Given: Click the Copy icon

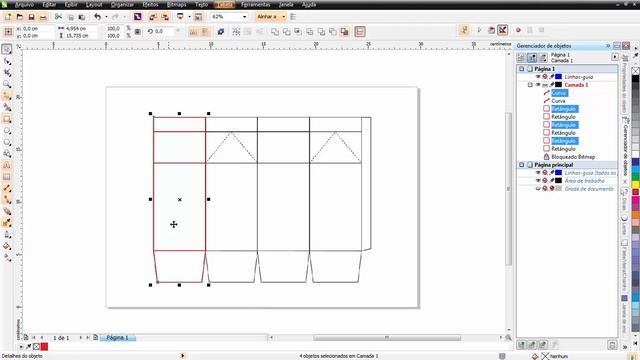Looking at the screenshot, I should click(x=71, y=17).
